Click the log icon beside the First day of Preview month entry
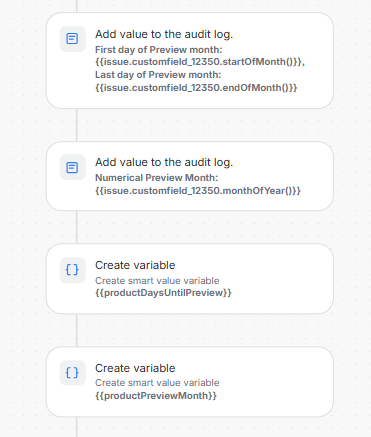 tap(72, 39)
